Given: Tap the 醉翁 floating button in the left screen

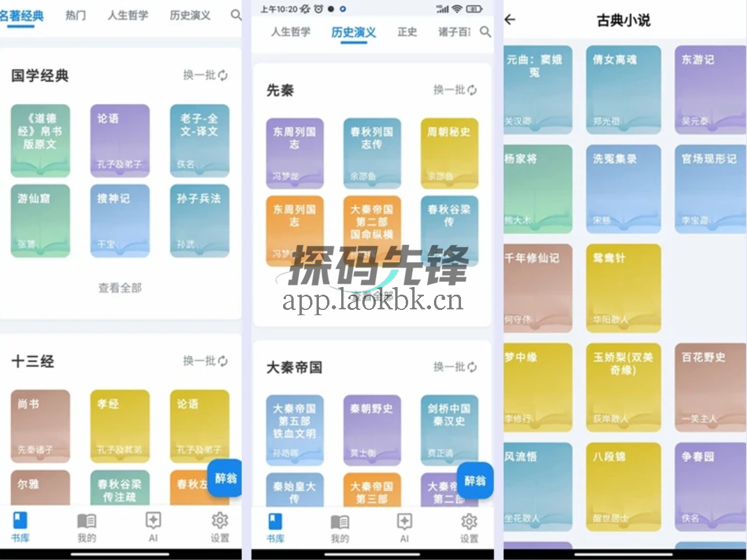Looking at the screenshot, I should tap(226, 478).
